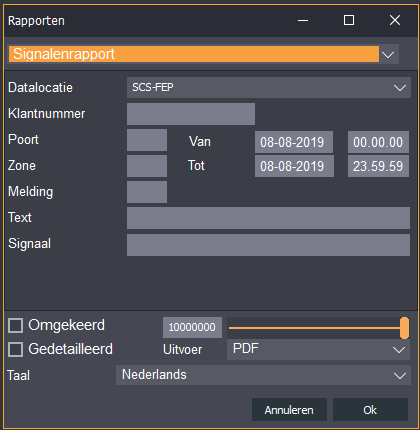The width and height of the screenshot is (420, 430).
Task: Click the 10000000 record count box
Action: 192,327
